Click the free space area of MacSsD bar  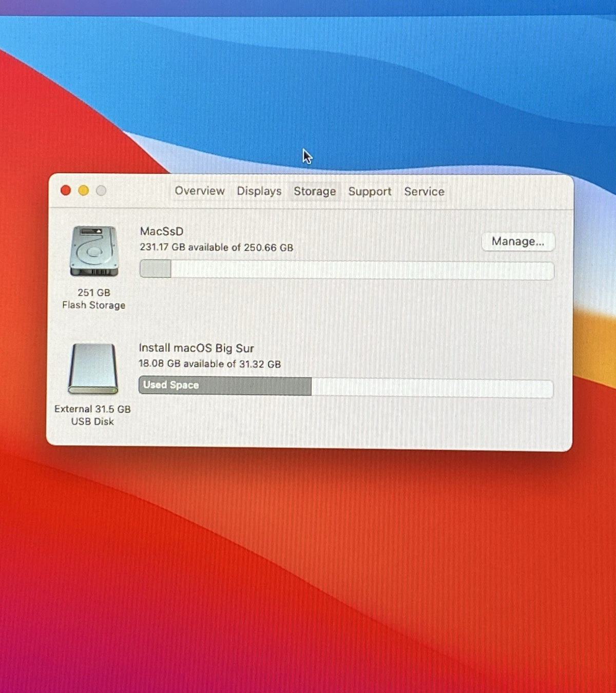pyautogui.click(x=362, y=270)
